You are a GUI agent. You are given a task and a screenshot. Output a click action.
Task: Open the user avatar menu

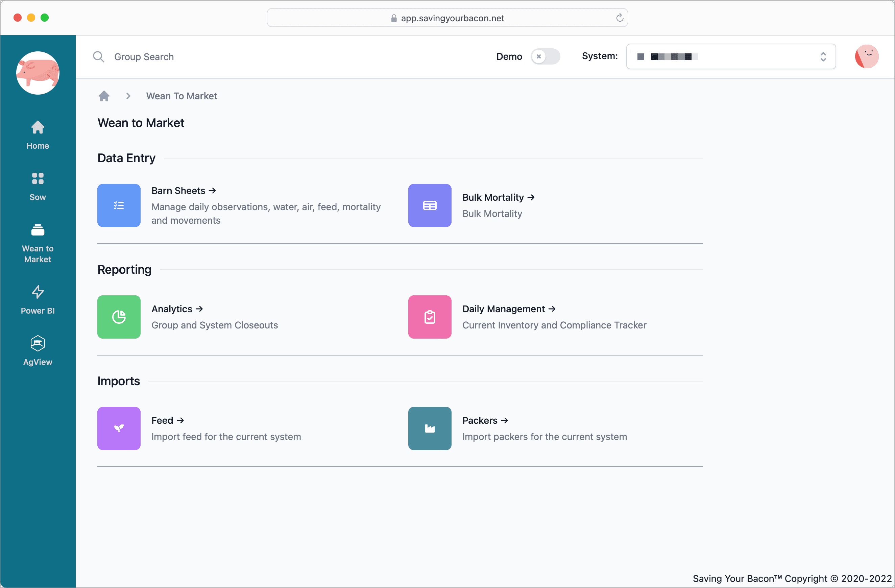[866, 56]
